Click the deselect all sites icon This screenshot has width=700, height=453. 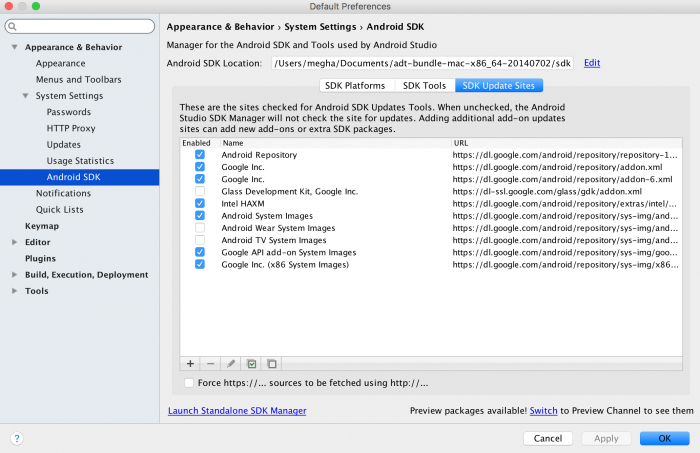[271, 364]
